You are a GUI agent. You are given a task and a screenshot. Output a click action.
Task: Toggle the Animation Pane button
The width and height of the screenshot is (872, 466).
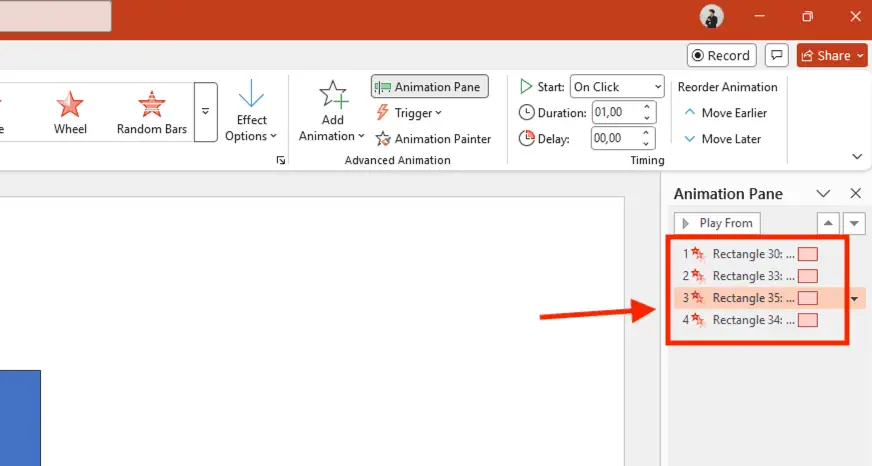(430, 87)
